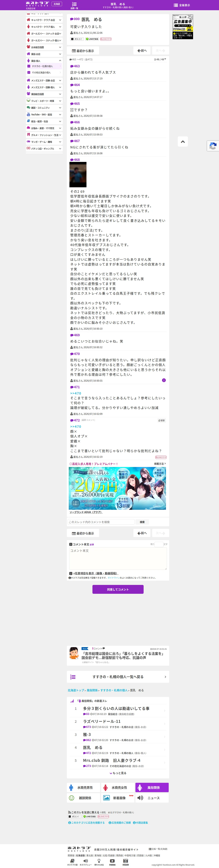Open the 新着動画 video footer icon
Image resolution: width=219 pixels, height=868 pixels.
coord(112,862)
